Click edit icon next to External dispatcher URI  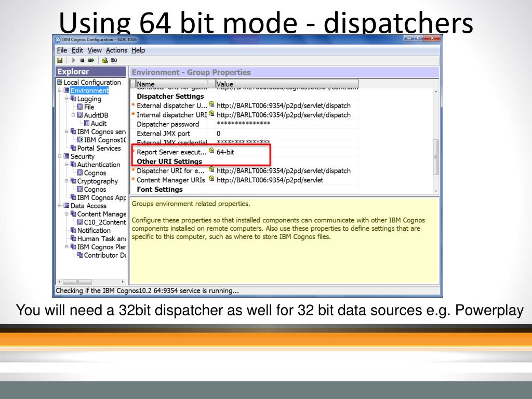[x=211, y=104]
